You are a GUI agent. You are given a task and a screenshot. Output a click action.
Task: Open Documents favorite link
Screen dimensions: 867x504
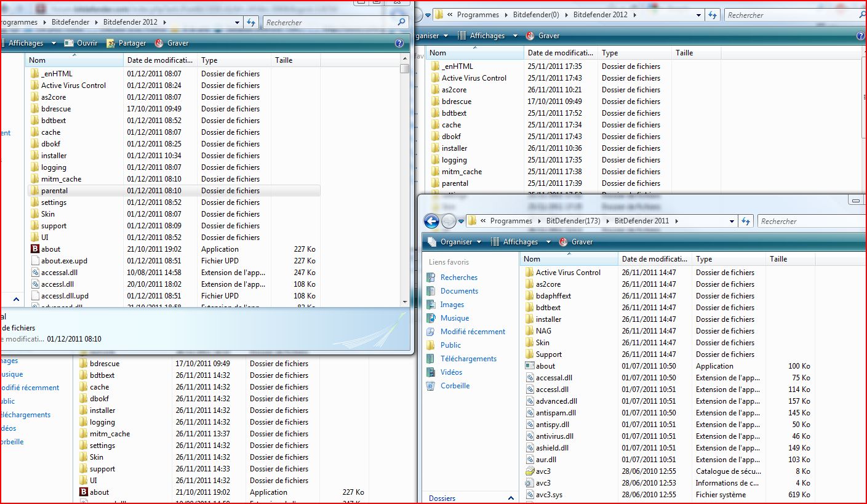click(459, 291)
